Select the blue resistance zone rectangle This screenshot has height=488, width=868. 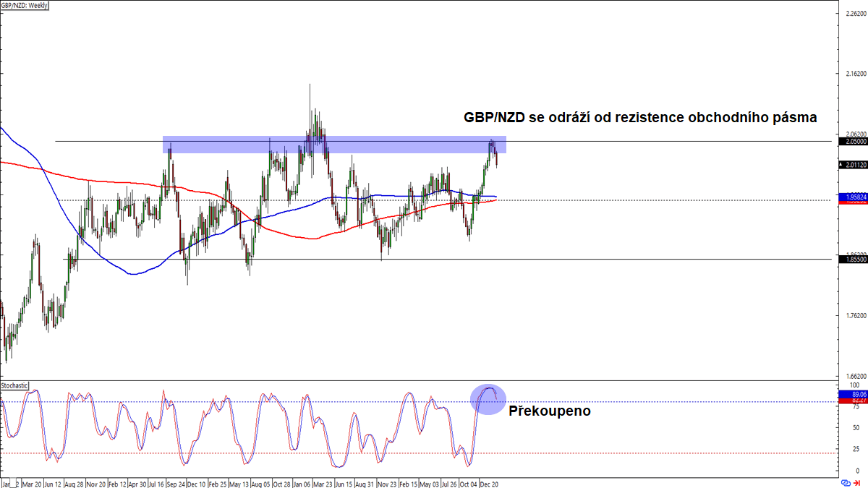pyautogui.click(x=334, y=145)
